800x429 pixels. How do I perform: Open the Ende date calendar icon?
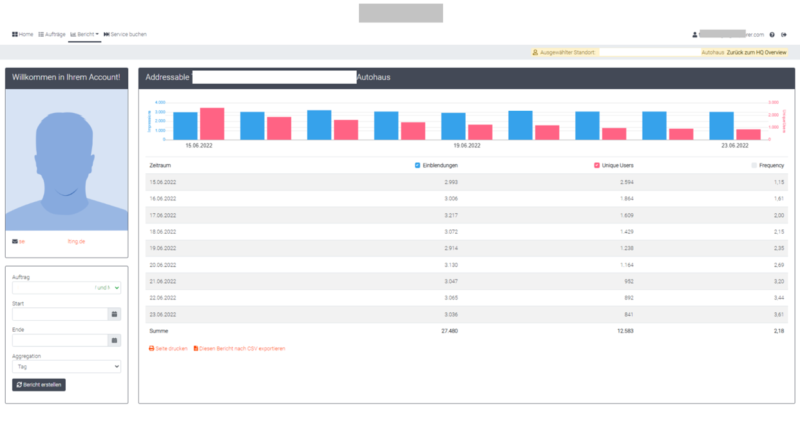(115, 340)
